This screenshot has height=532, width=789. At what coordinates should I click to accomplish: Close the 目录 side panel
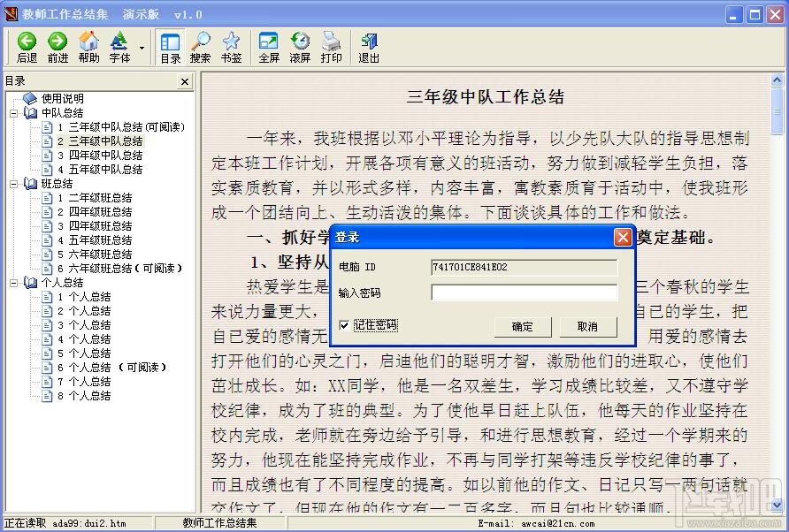click(185, 81)
